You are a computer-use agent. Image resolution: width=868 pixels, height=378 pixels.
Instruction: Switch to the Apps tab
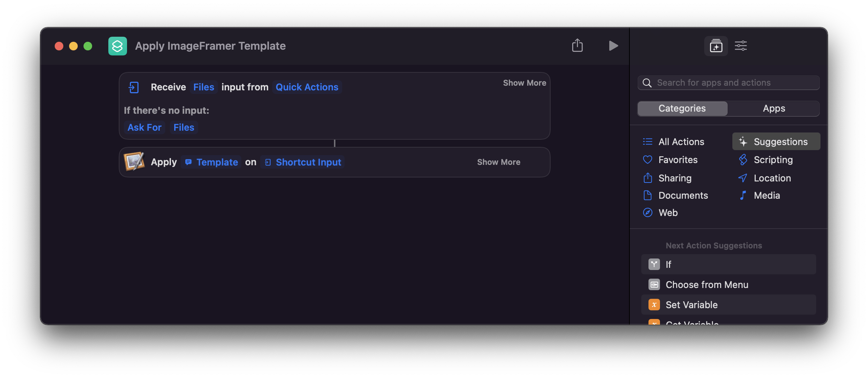click(x=774, y=108)
